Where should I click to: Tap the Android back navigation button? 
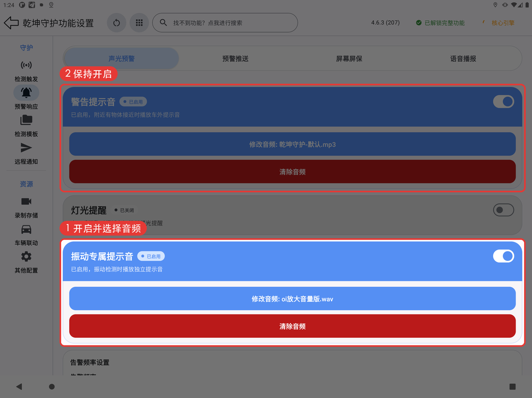pos(19,386)
